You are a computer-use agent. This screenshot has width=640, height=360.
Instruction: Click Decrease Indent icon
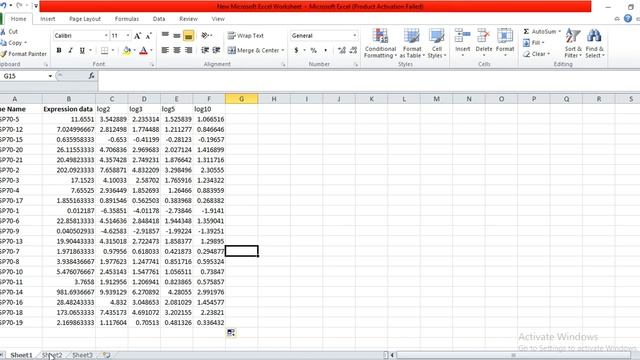pyautogui.click(x=205, y=50)
